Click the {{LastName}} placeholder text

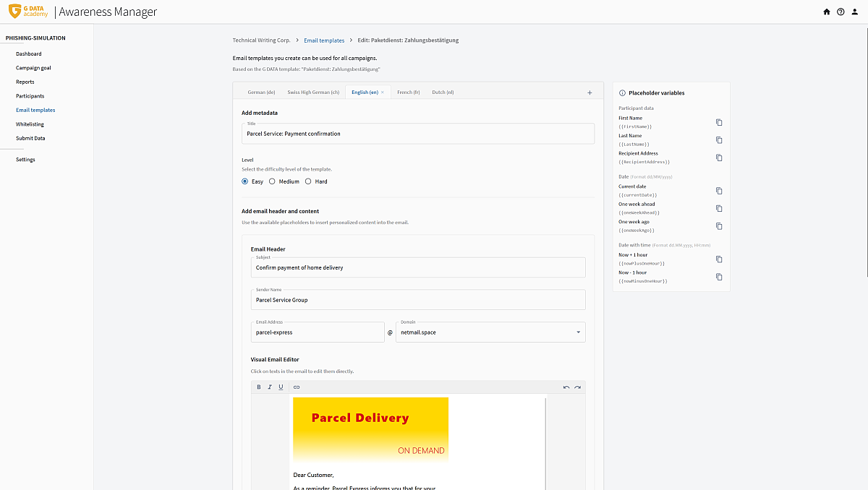coord(634,145)
